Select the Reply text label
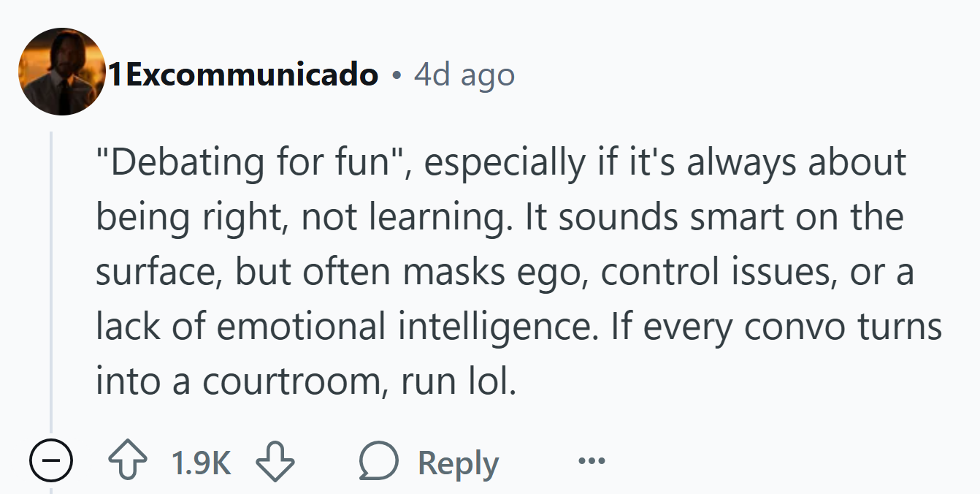Screen dimensions: 980x494 coord(458,463)
